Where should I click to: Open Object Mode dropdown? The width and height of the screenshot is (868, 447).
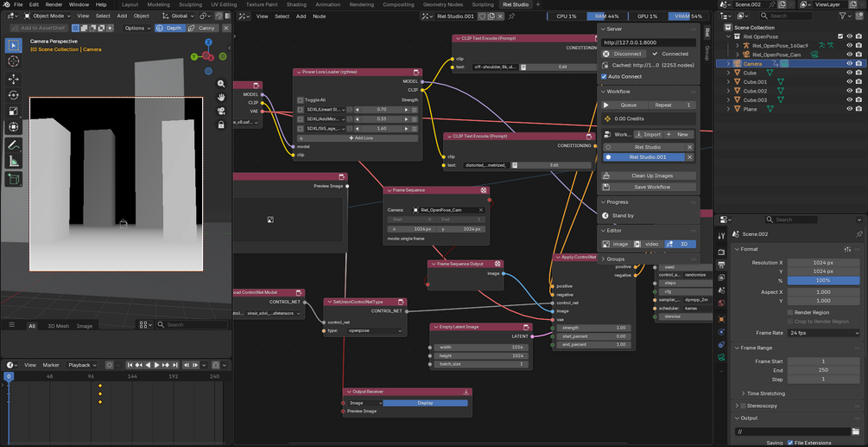point(48,16)
